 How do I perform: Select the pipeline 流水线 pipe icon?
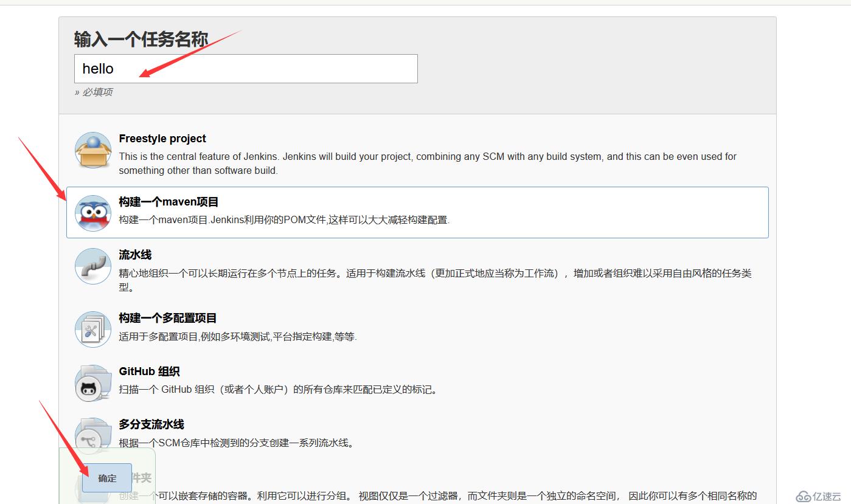pos(93,266)
